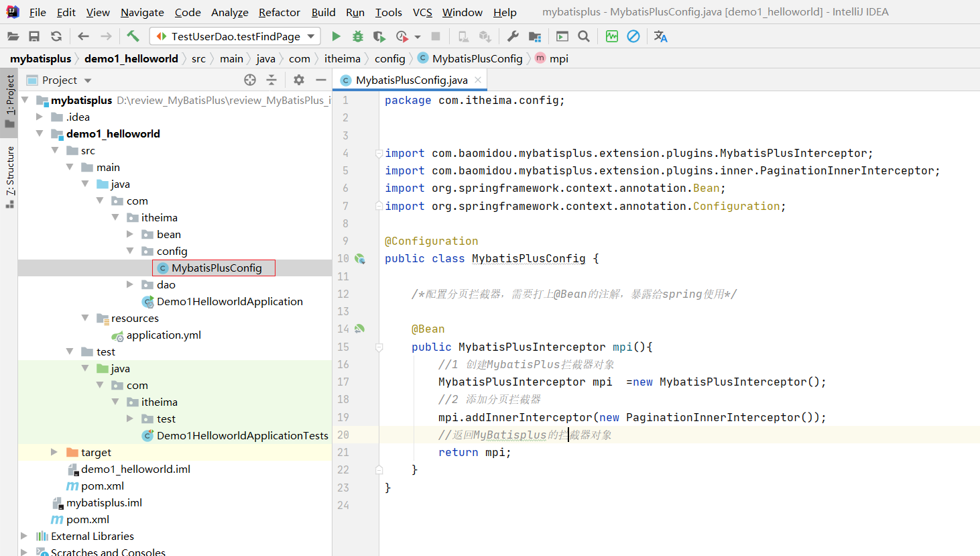This screenshot has height=556, width=980.
Task: Click the MybatisPlusConfig breadcrumb
Action: point(470,58)
